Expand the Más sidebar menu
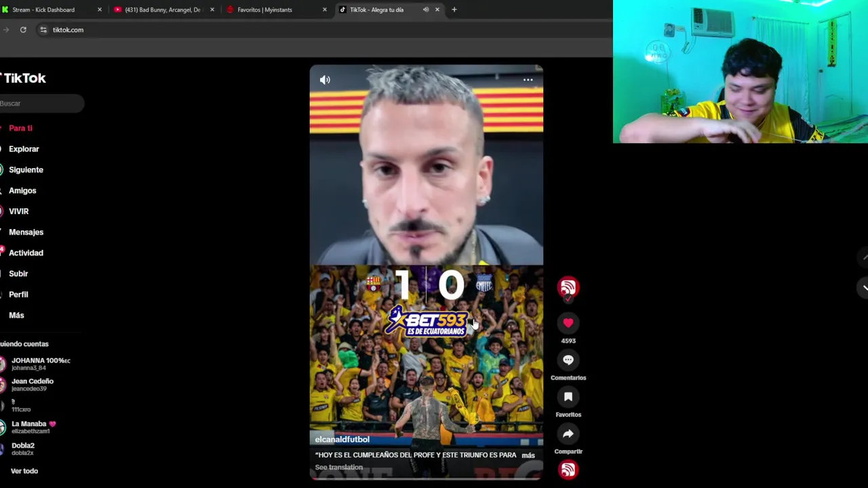 tap(16, 315)
